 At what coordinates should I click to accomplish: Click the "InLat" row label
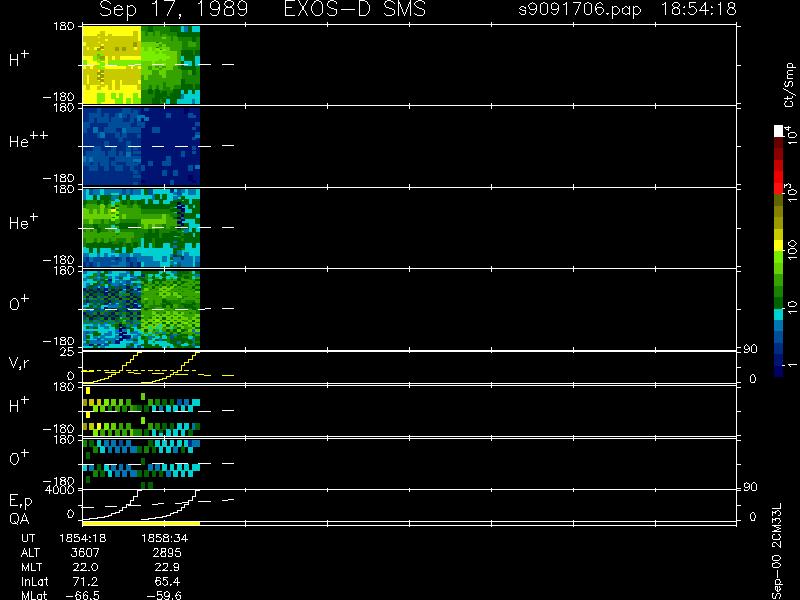[34, 581]
